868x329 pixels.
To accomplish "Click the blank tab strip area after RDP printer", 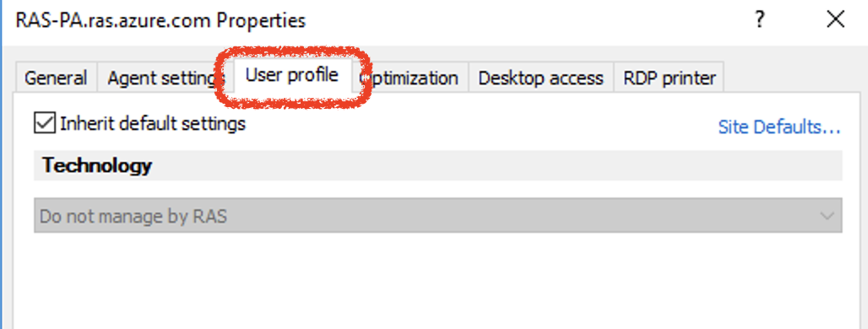I will pyautogui.click(x=793, y=78).
